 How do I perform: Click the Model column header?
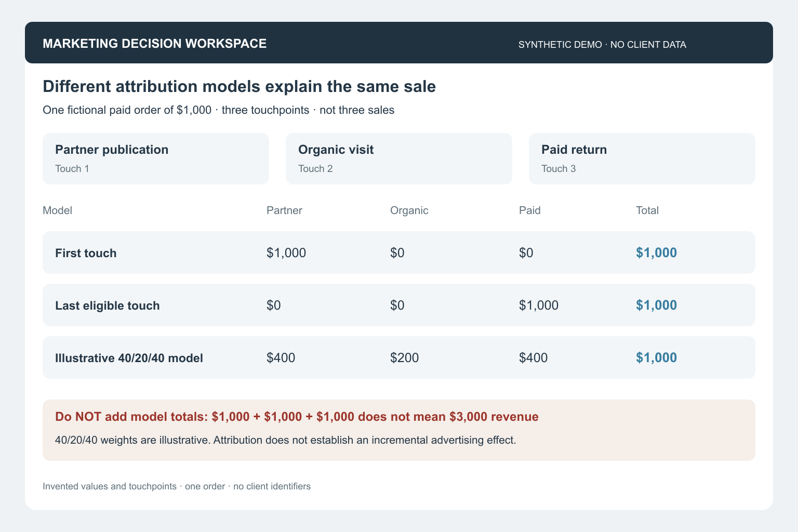[x=57, y=210]
